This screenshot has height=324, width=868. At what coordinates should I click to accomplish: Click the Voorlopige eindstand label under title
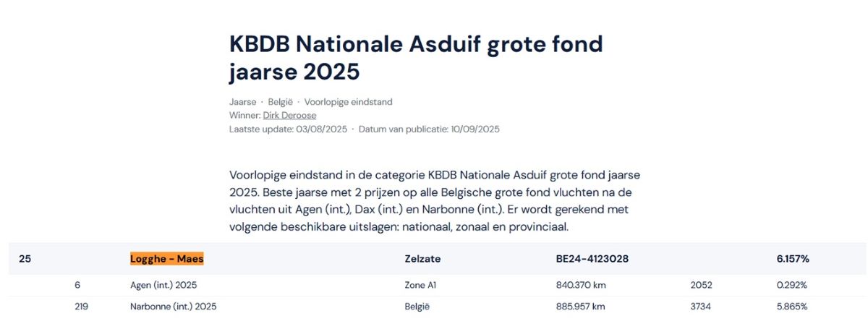(348, 102)
